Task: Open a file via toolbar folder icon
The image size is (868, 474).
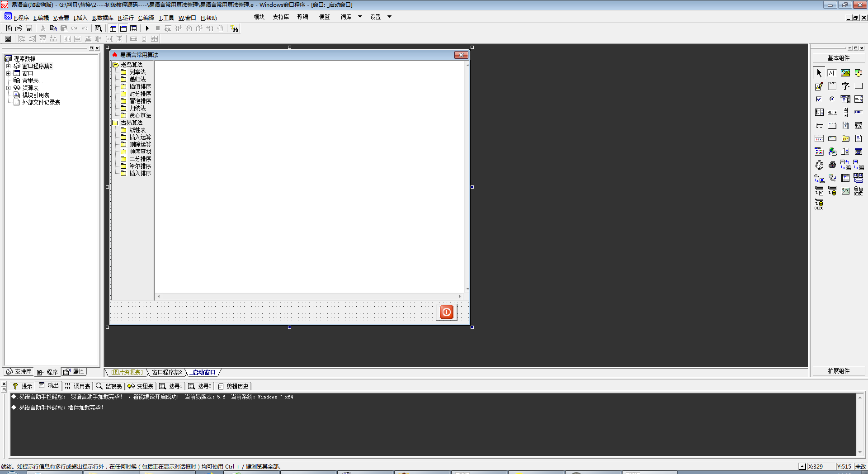Action: pos(19,28)
